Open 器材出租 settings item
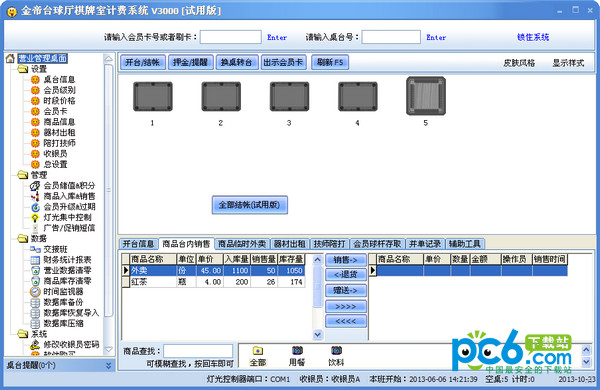 (x=59, y=132)
